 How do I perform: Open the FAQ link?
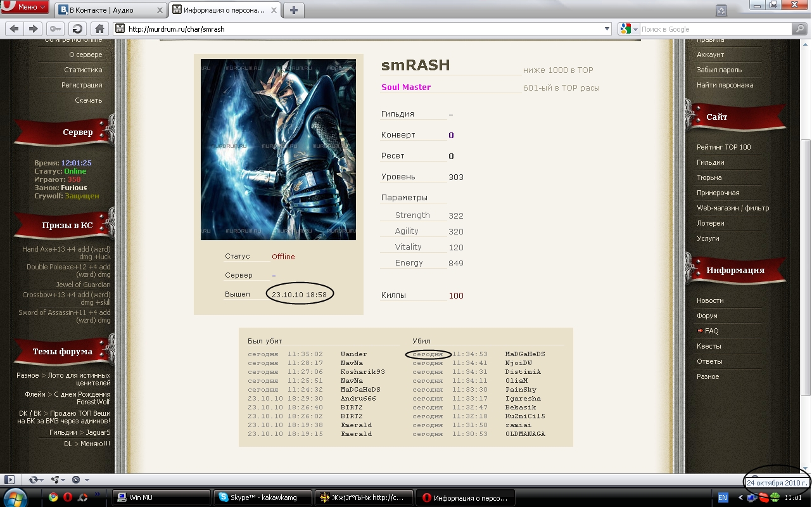[x=711, y=331]
